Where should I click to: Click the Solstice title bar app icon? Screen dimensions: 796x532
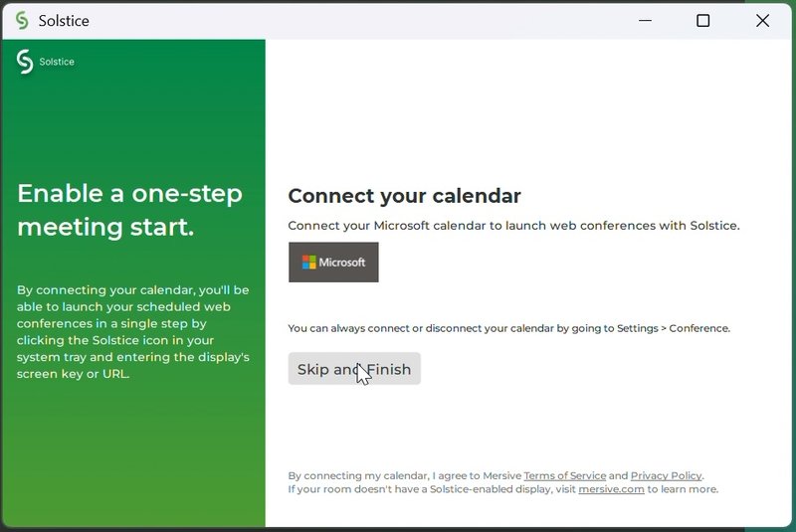pyautogui.click(x=22, y=21)
